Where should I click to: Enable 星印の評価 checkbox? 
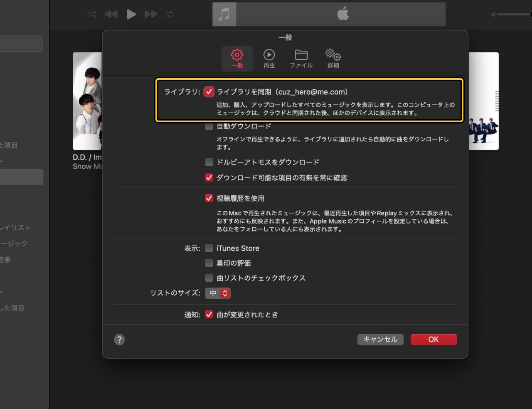coord(209,263)
